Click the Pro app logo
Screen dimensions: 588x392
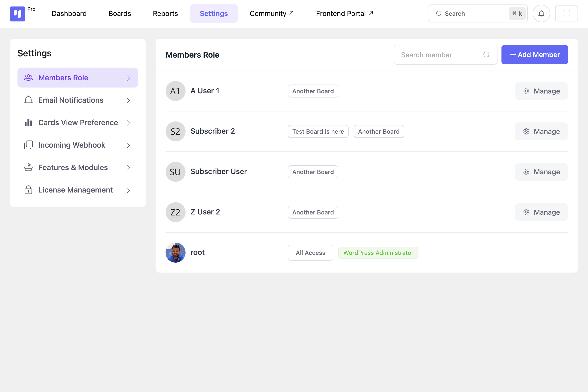coord(17,14)
